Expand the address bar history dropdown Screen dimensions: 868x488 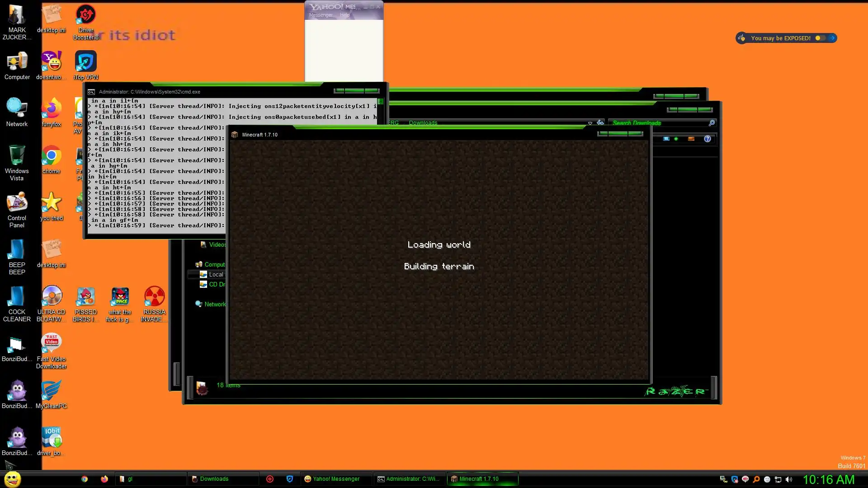point(590,123)
